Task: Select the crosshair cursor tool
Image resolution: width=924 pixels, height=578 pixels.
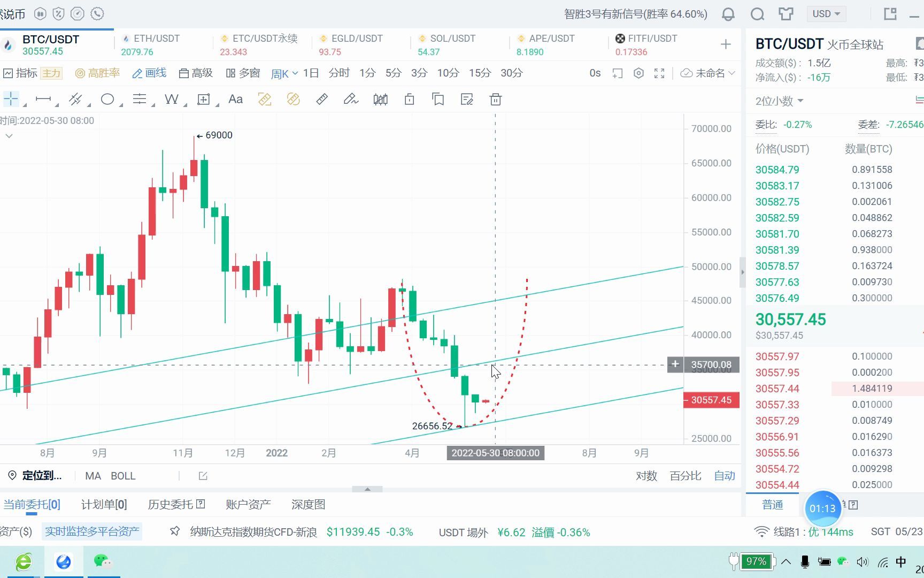Action: click(x=11, y=99)
